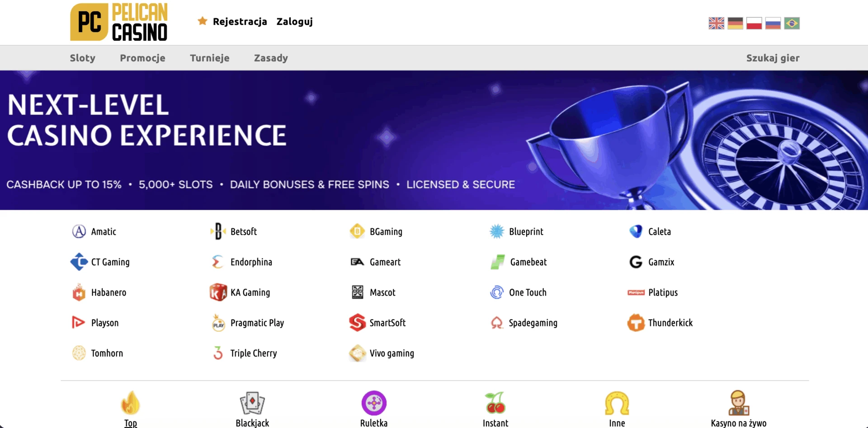
Task: Open the Spadegaming provider name link
Action: click(x=533, y=323)
